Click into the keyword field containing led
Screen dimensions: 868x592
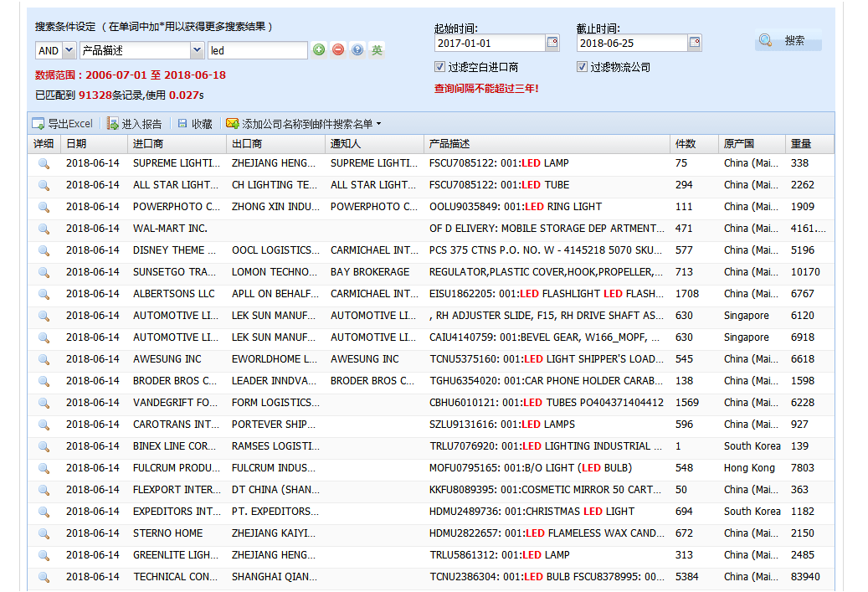pyautogui.click(x=258, y=50)
